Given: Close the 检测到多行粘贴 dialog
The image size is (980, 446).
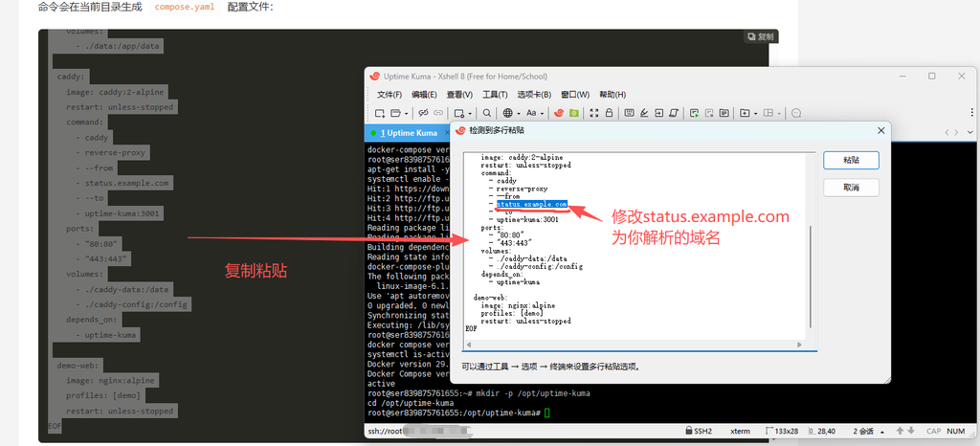Looking at the screenshot, I should [x=881, y=130].
